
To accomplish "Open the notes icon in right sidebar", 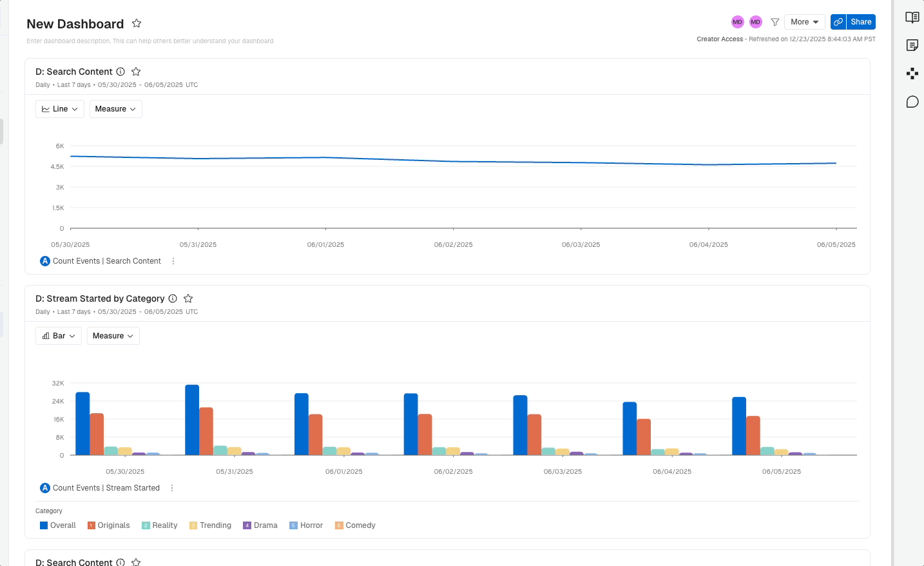I will [912, 45].
